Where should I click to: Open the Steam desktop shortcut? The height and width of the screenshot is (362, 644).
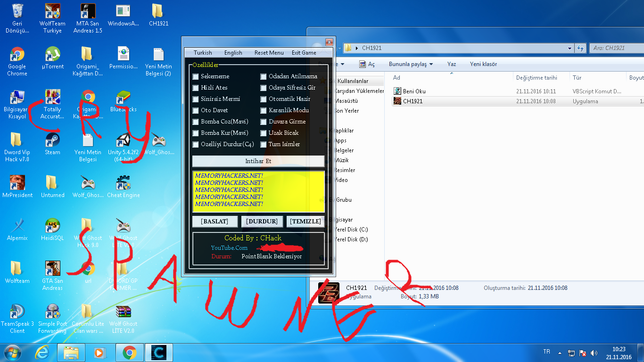tap(52, 144)
